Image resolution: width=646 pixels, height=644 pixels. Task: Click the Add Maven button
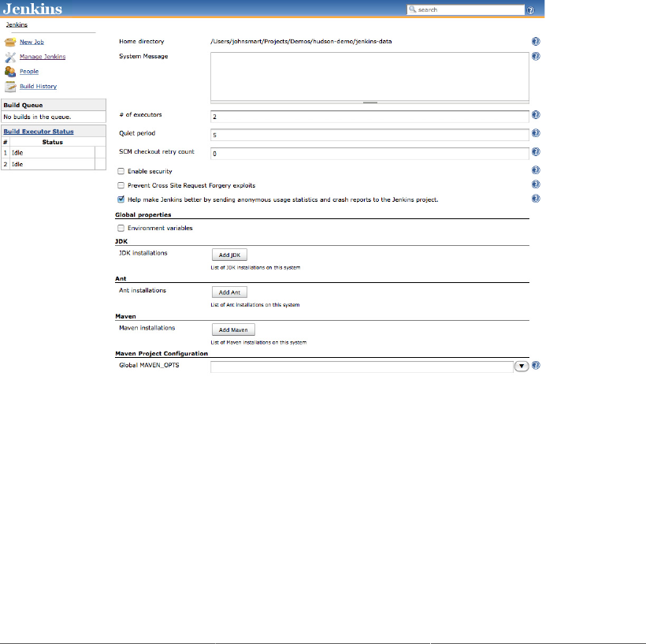tap(233, 329)
